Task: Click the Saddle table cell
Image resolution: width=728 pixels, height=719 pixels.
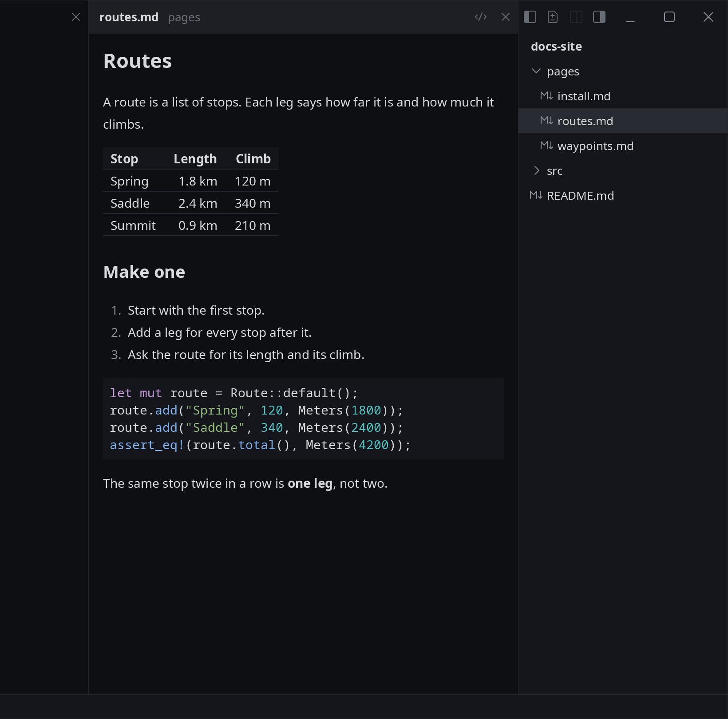Action: tap(130, 203)
